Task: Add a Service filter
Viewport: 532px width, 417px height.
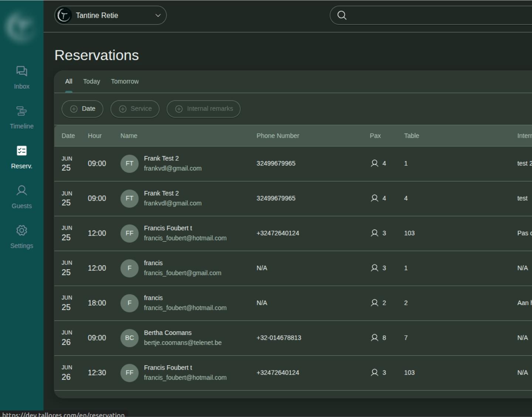Action: pyautogui.click(x=135, y=109)
